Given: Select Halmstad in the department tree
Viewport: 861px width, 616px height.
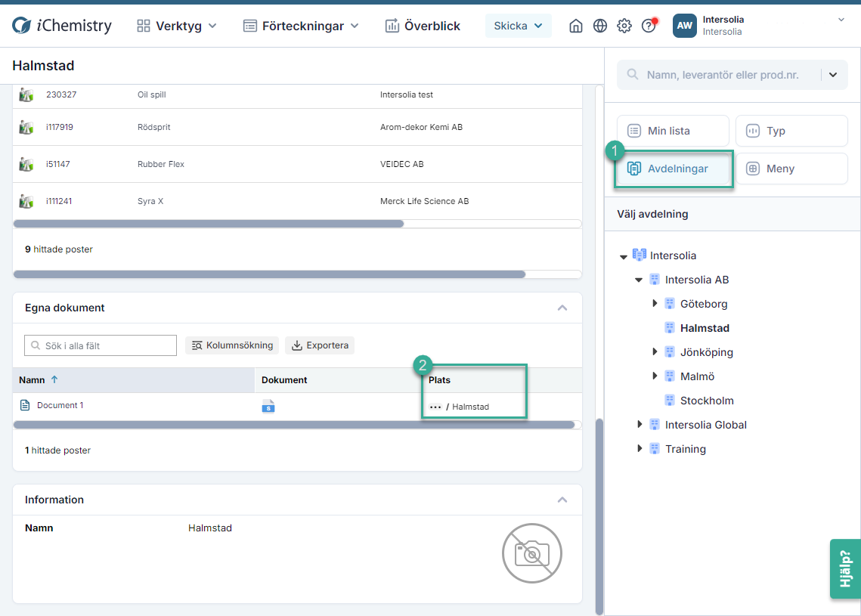Looking at the screenshot, I should [705, 328].
